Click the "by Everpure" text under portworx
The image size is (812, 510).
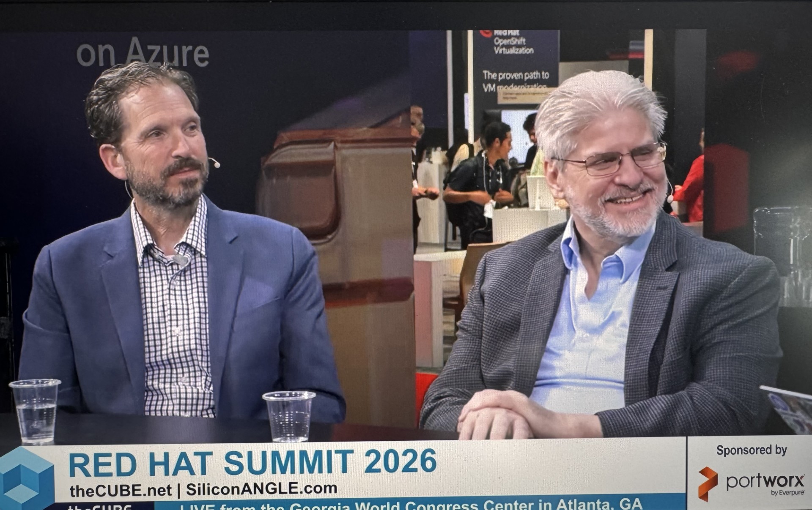click(x=787, y=493)
